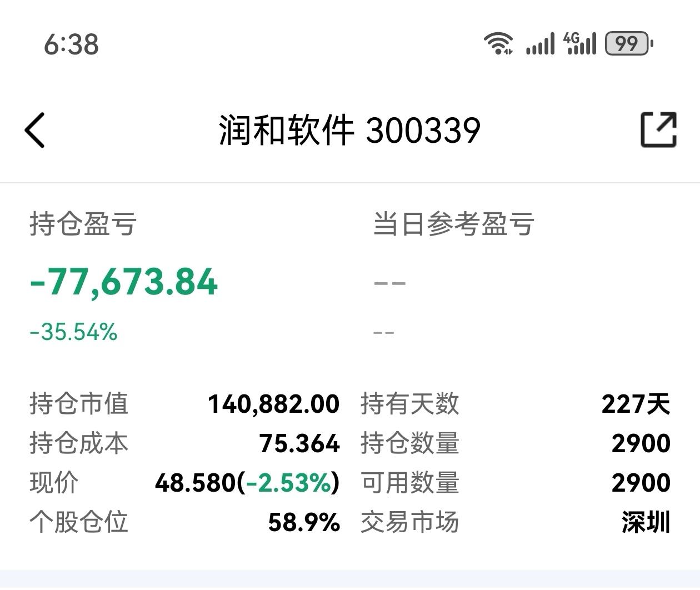The height and width of the screenshot is (590, 700).
Task: Tap the market value 深圳
Action: 646,523
